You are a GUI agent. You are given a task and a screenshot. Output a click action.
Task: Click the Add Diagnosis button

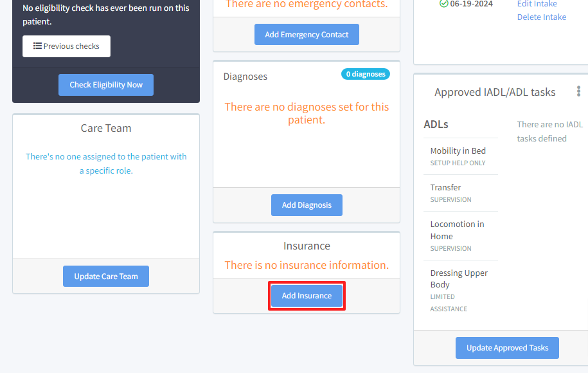307,205
